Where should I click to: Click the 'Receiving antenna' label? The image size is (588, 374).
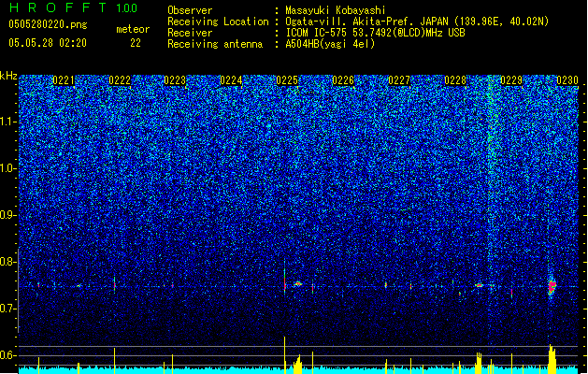[215, 44]
